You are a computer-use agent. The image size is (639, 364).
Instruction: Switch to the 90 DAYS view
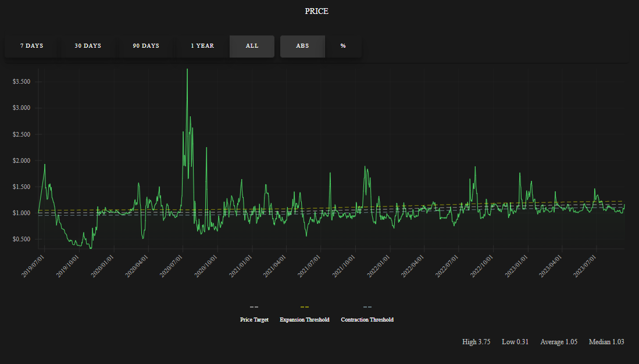click(x=145, y=46)
